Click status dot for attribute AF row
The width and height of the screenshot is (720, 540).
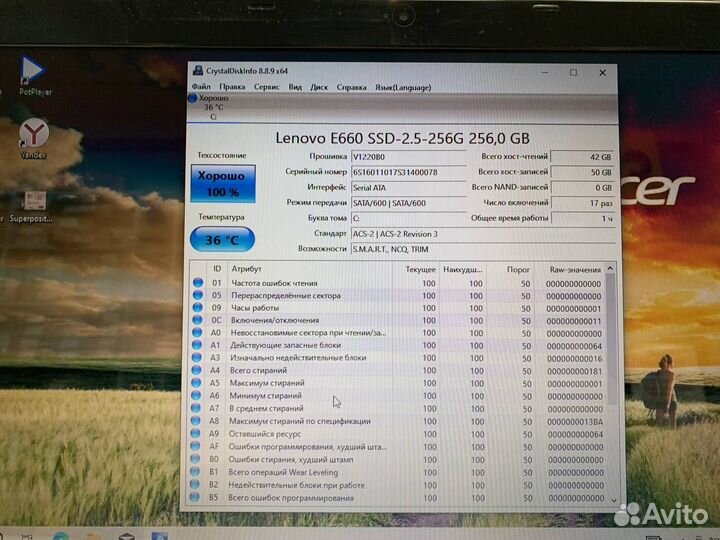(195, 446)
